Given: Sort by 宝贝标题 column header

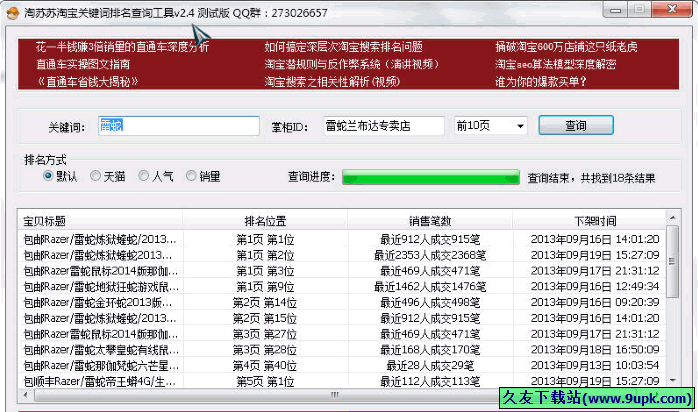Looking at the screenshot, I should point(101,221).
